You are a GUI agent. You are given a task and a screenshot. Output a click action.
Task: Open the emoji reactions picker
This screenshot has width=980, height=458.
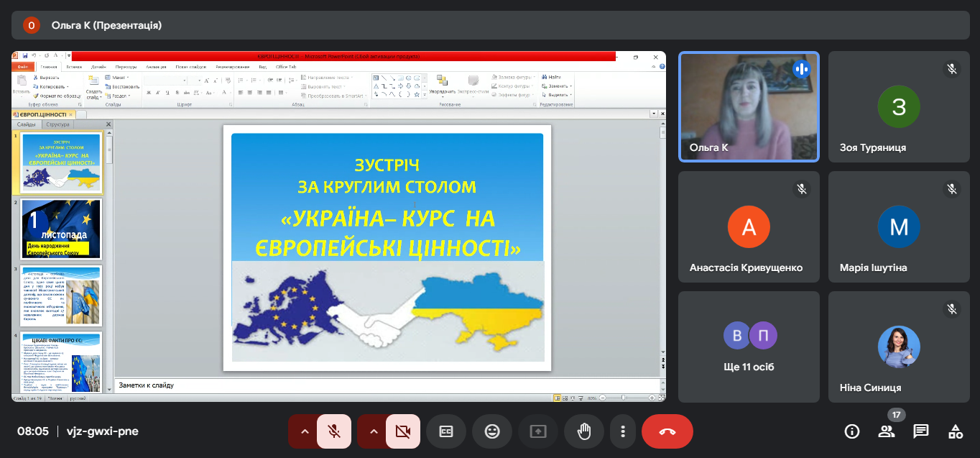coord(492,431)
